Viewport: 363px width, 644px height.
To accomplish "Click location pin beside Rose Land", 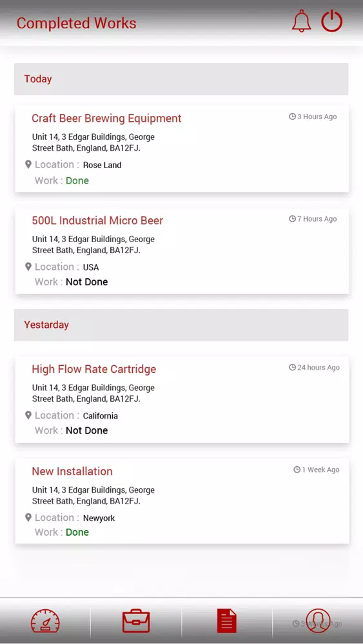I will point(28,165).
